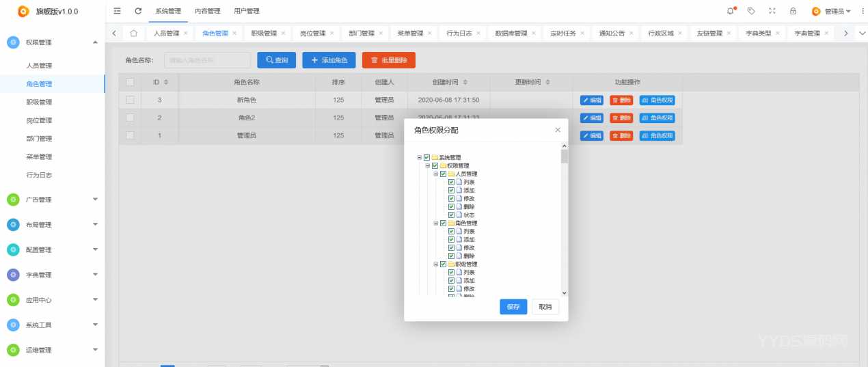Click the notification bell icon
868x367 pixels.
(731, 11)
